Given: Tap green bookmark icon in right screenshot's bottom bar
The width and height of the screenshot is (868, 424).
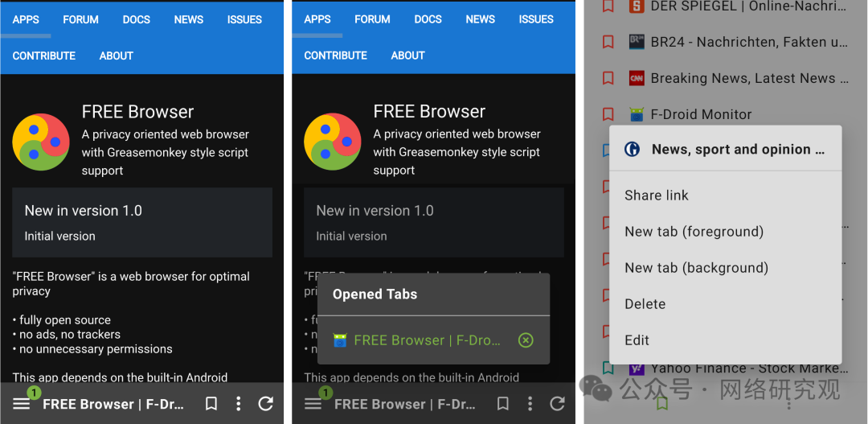Looking at the screenshot, I should click(x=662, y=404).
